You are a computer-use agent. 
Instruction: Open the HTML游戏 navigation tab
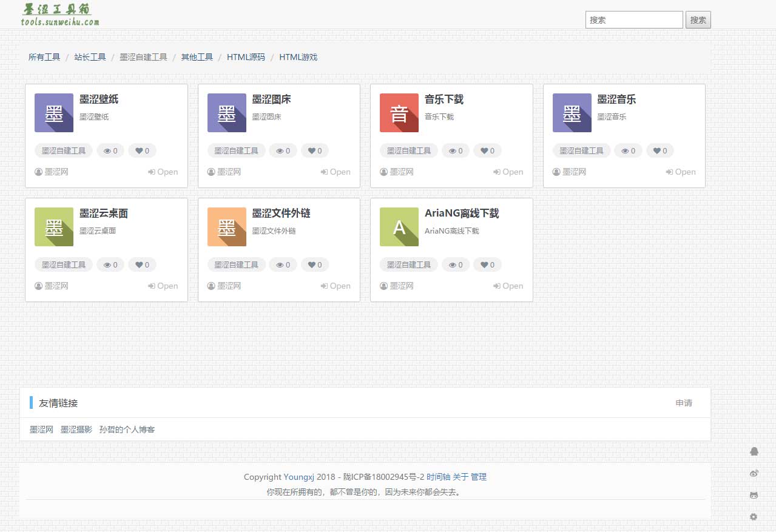pyautogui.click(x=298, y=57)
